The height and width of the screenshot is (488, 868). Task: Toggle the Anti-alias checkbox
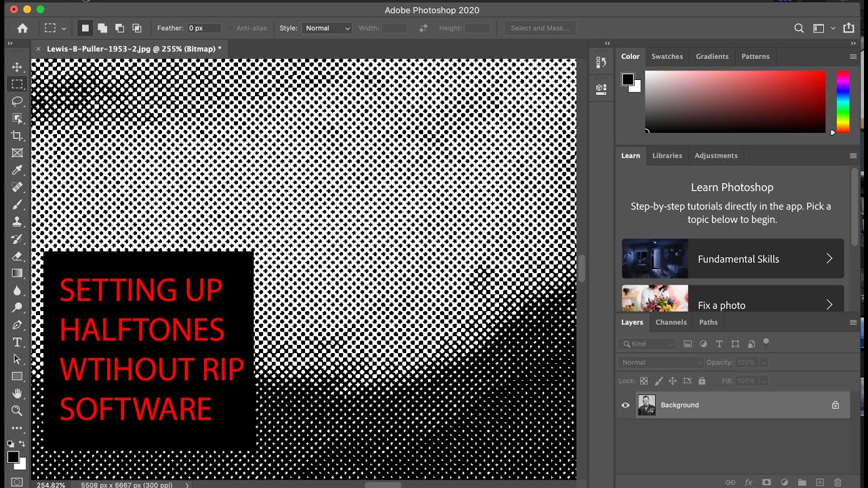(x=231, y=28)
